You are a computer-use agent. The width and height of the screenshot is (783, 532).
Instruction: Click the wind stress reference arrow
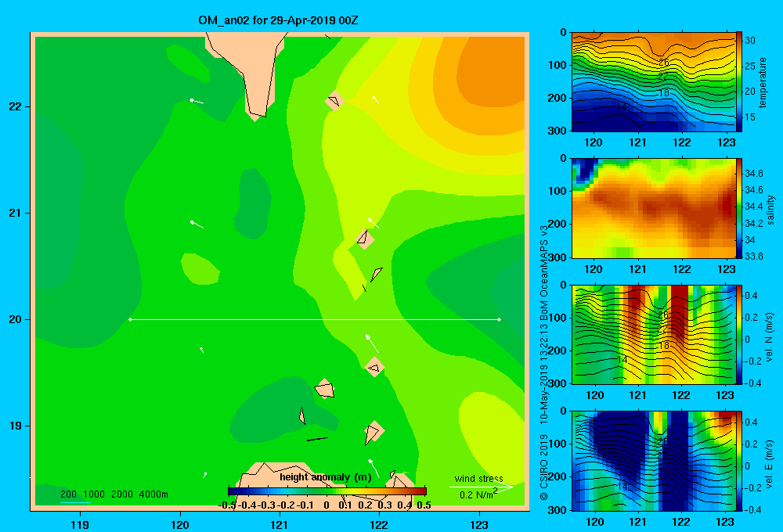(481, 487)
